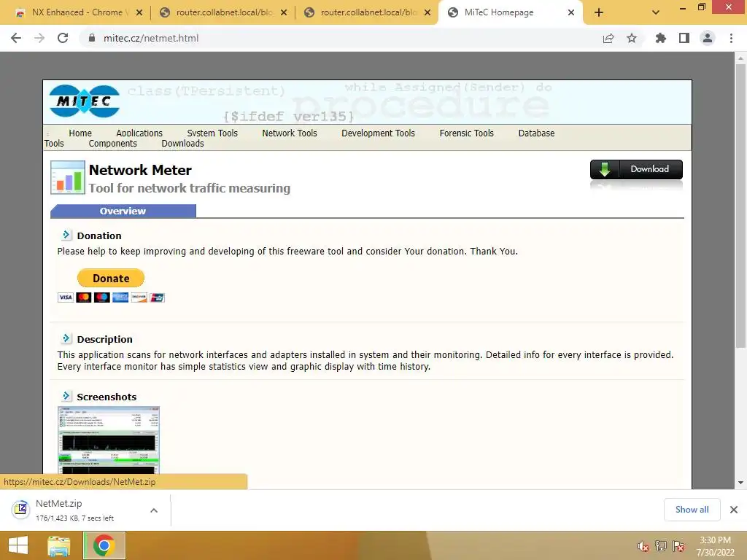Close the NX Enhanced tab
Image resolution: width=747 pixels, height=560 pixels.
(139, 12)
